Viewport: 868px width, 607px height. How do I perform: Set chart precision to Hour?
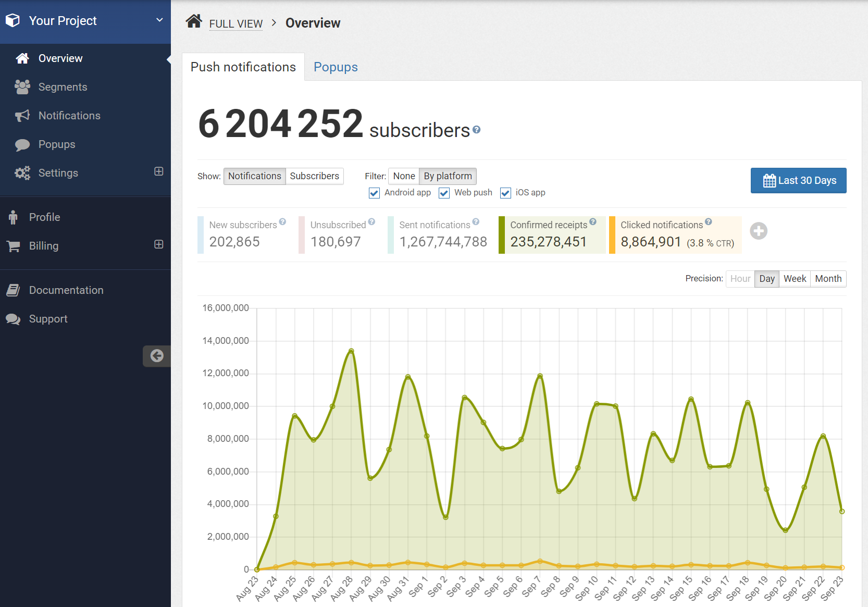click(x=740, y=279)
